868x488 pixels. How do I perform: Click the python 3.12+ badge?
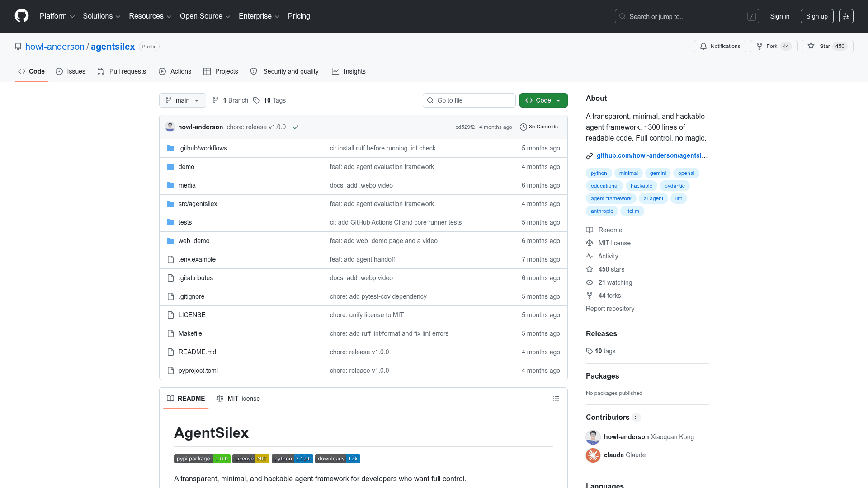coord(292,459)
